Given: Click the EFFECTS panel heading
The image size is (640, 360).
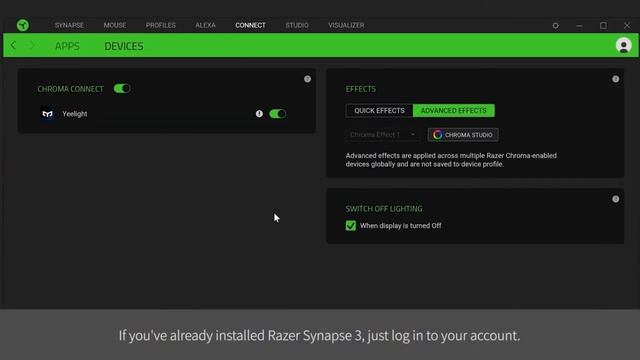Looking at the screenshot, I should [360, 89].
